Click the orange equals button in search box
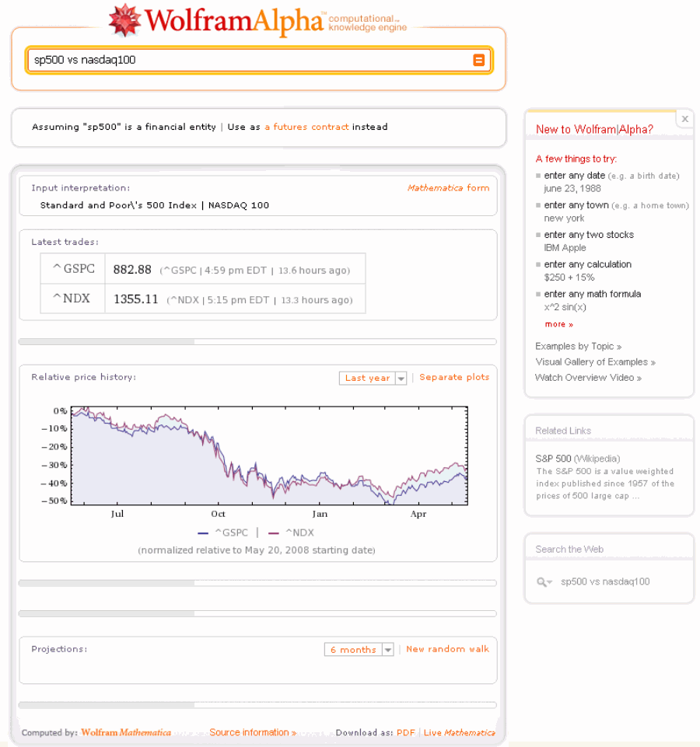The height and width of the screenshot is (747, 700). pyautogui.click(x=479, y=60)
